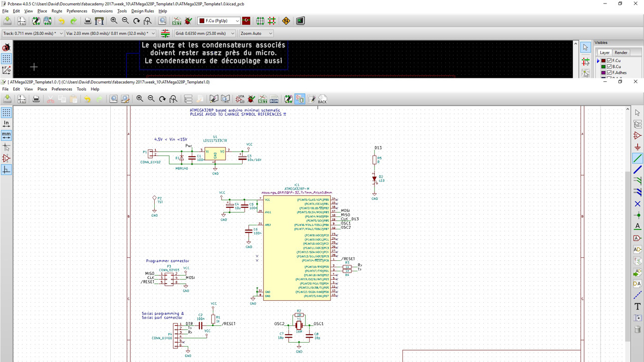
Task: Click the Pcbnew scripting console icon
Action: (x=300, y=21)
